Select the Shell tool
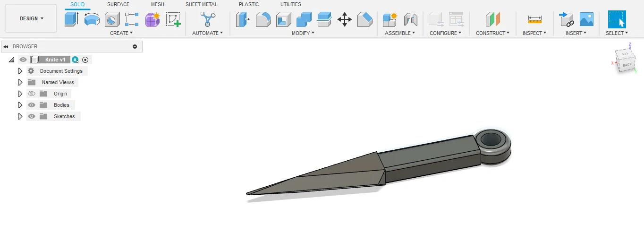 pyautogui.click(x=284, y=19)
